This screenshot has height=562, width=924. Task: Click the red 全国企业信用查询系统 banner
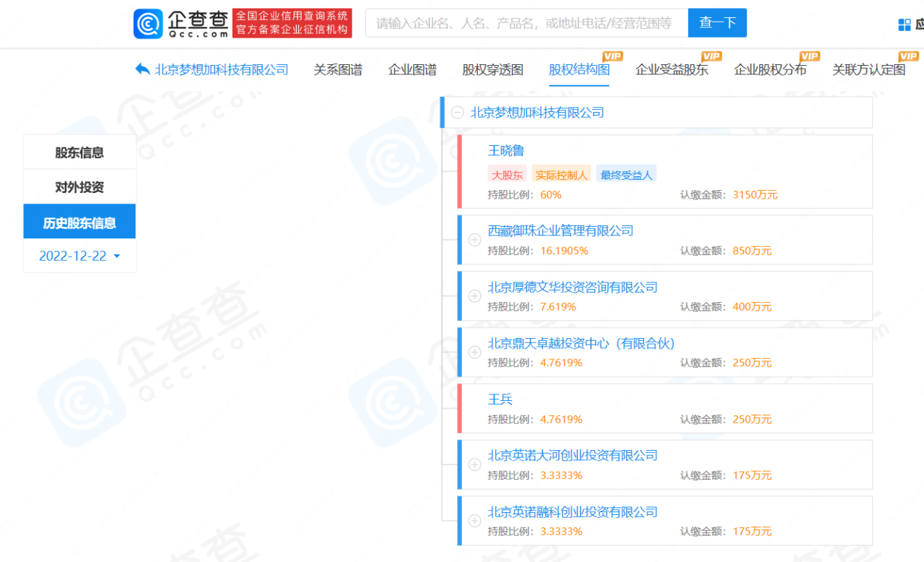(x=293, y=23)
